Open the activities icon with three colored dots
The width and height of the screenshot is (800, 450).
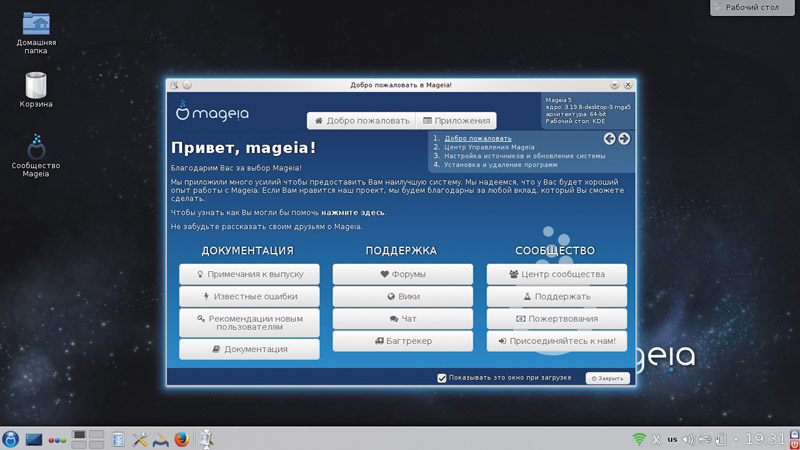coord(57,440)
